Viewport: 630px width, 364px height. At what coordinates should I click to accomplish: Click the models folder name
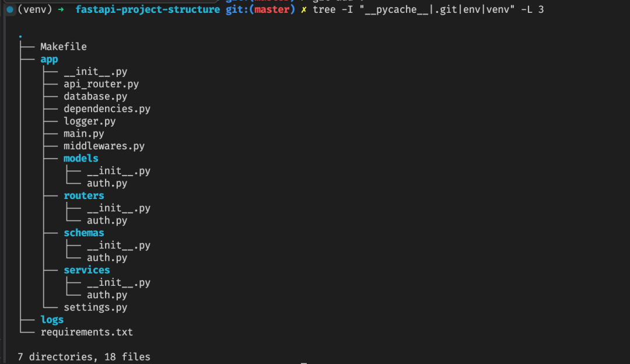(x=80, y=158)
